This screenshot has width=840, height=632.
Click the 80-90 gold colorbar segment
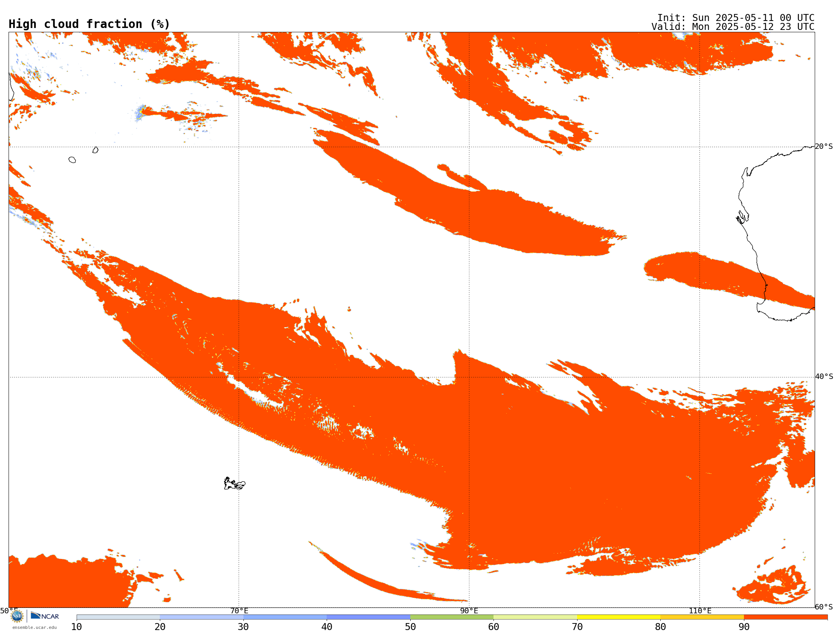click(x=702, y=617)
